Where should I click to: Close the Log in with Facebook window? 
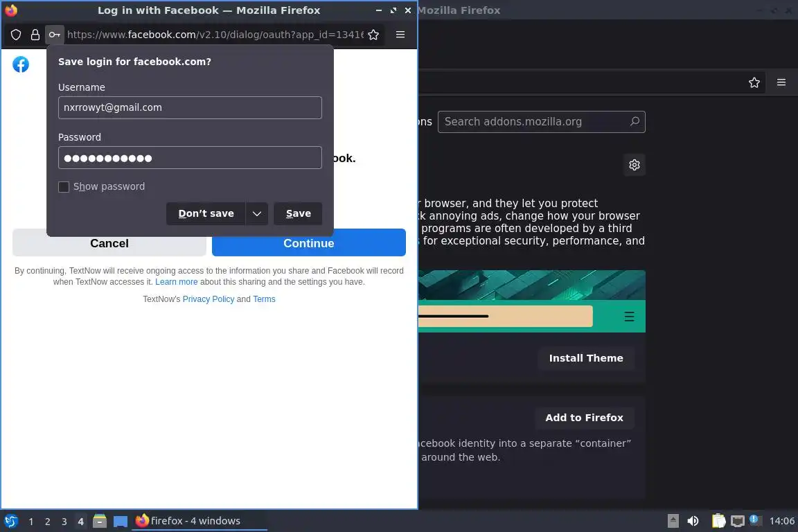tap(407, 10)
